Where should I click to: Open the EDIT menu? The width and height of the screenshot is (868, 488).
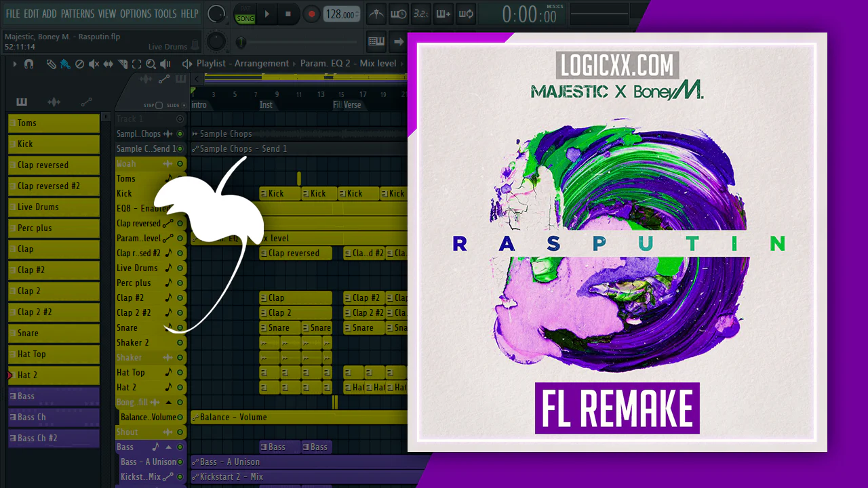[31, 14]
